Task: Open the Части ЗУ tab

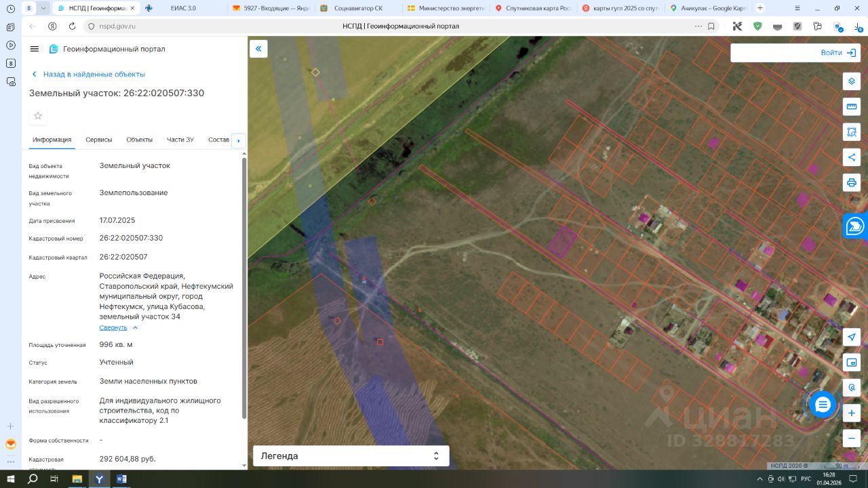Action: (x=180, y=140)
